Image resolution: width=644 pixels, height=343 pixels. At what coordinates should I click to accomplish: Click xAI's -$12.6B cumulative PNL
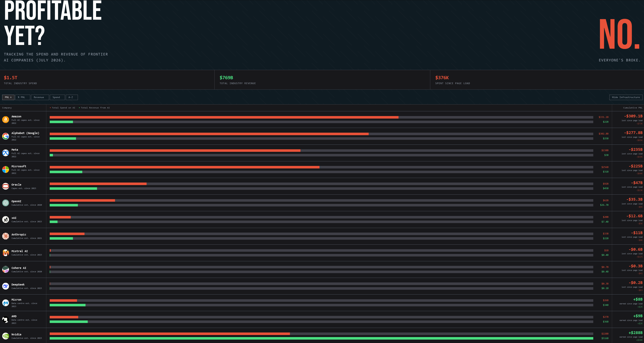click(634, 216)
